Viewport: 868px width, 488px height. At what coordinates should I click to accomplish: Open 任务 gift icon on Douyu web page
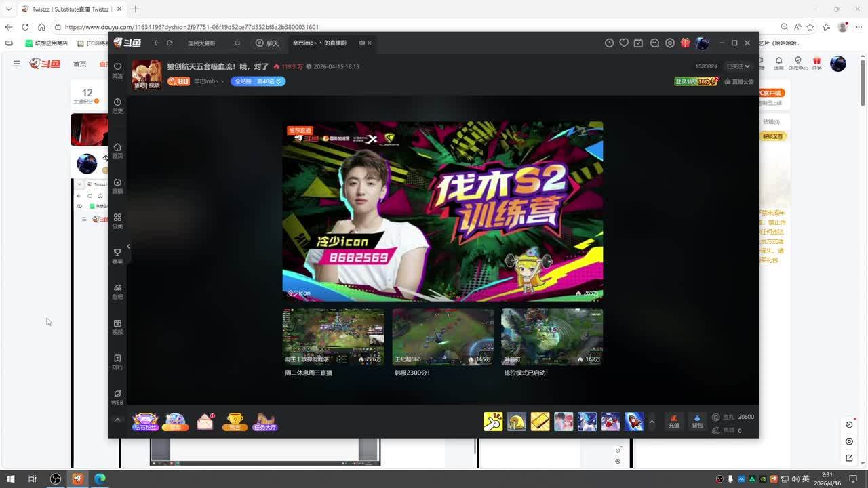coord(816,63)
